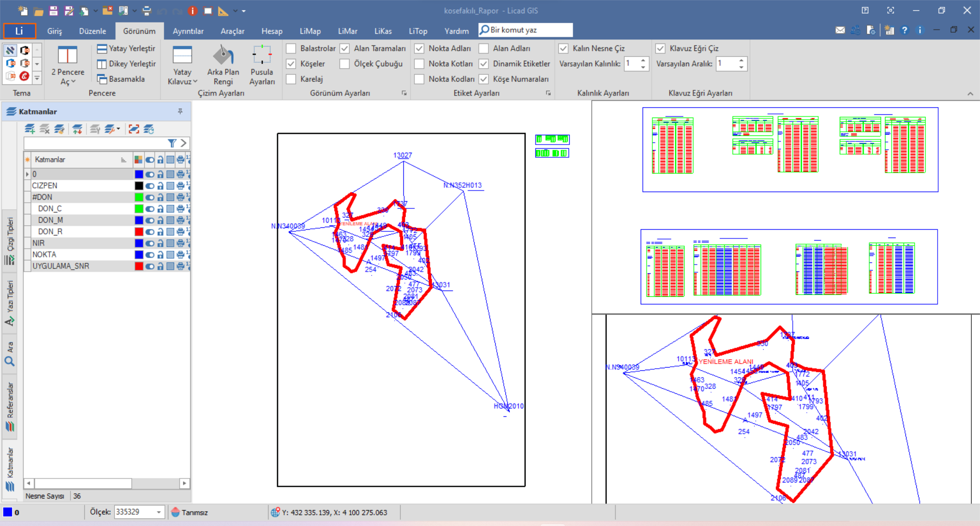
Task: Increase Varsayılan Kalınlık spinner value
Action: tap(643, 61)
